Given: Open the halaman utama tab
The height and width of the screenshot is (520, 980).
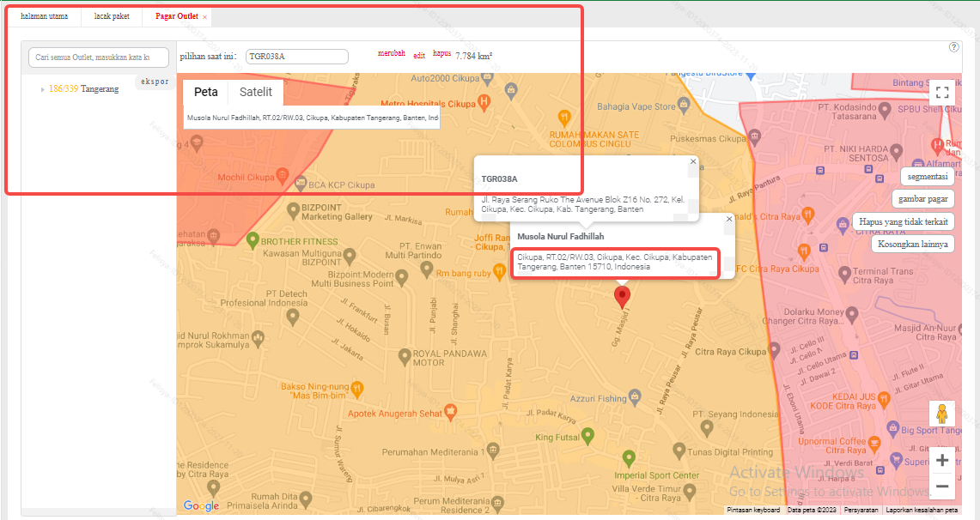Looking at the screenshot, I should pyautogui.click(x=45, y=16).
